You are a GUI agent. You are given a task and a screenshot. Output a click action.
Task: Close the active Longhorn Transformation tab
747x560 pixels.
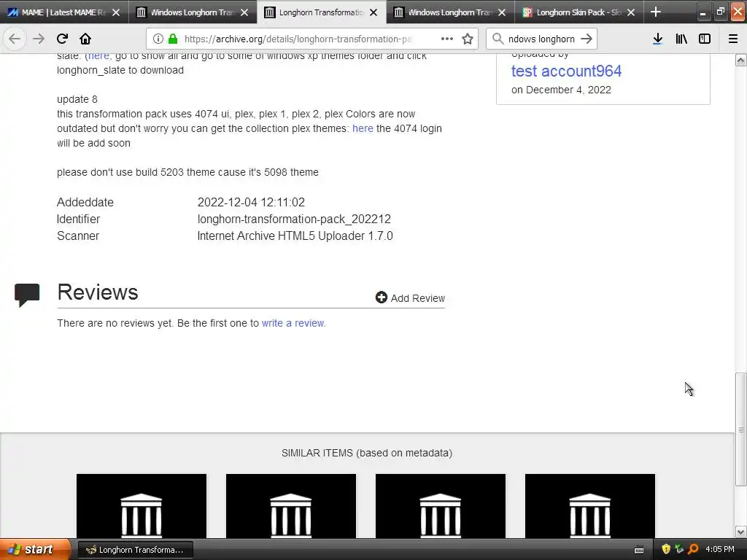(373, 12)
